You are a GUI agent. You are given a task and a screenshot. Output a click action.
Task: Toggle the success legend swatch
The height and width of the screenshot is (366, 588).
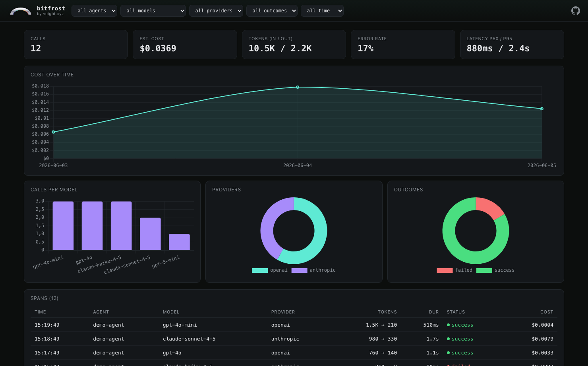pyautogui.click(x=484, y=271)
